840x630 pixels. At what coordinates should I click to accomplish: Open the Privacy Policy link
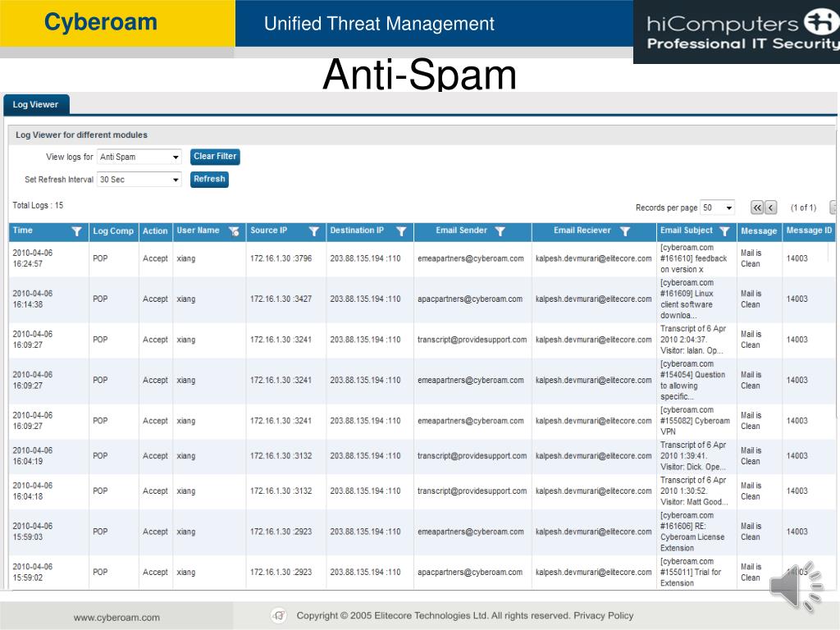click(x=603, y=615)
